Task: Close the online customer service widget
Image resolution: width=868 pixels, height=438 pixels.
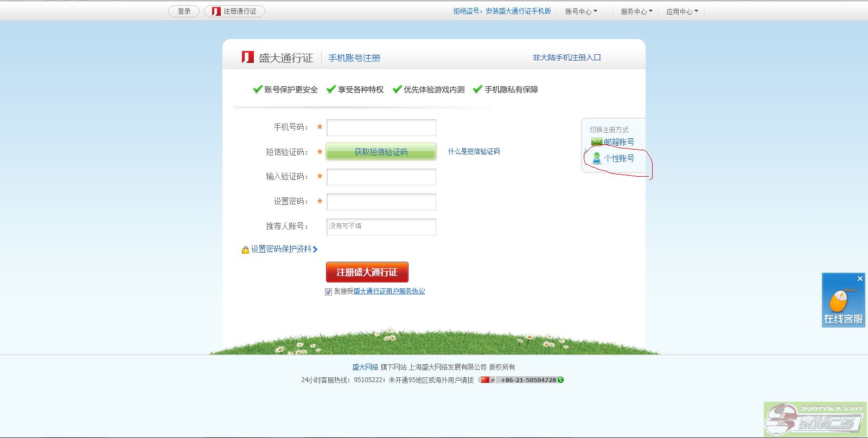Action: click(x=860, y=279)
